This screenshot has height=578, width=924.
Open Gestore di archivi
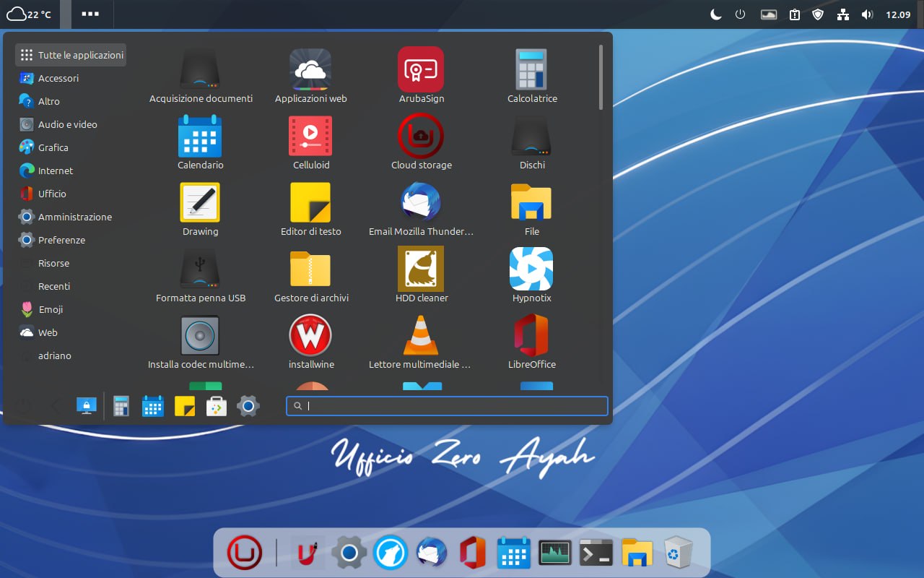point(310,276)
